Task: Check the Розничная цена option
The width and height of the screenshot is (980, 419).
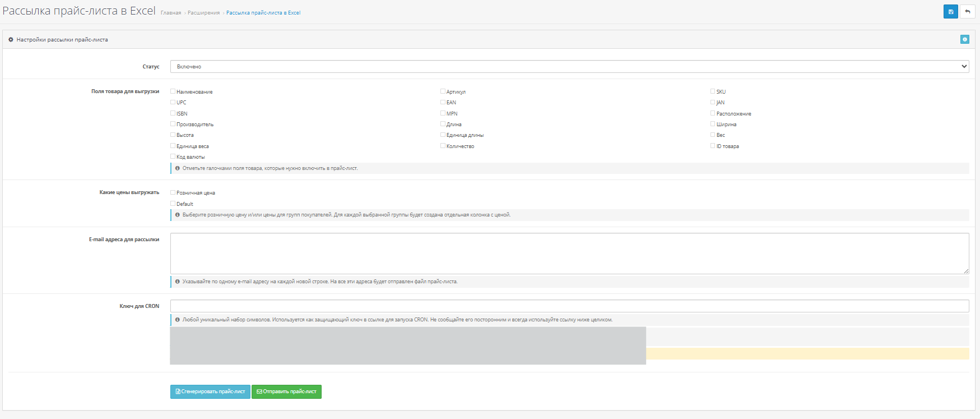Action: click(x=173, y=192)
